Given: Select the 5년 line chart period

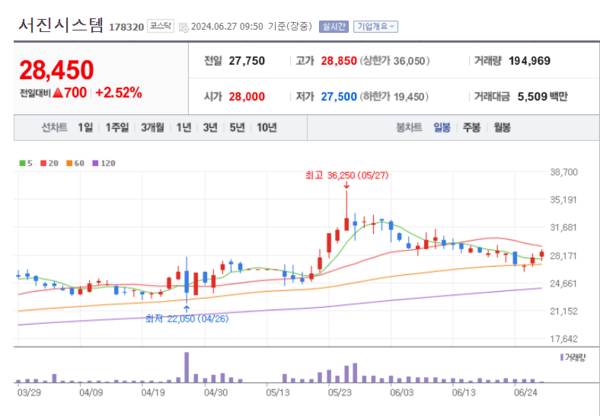Looking at the screenshot, I should [x=237, y=127].
